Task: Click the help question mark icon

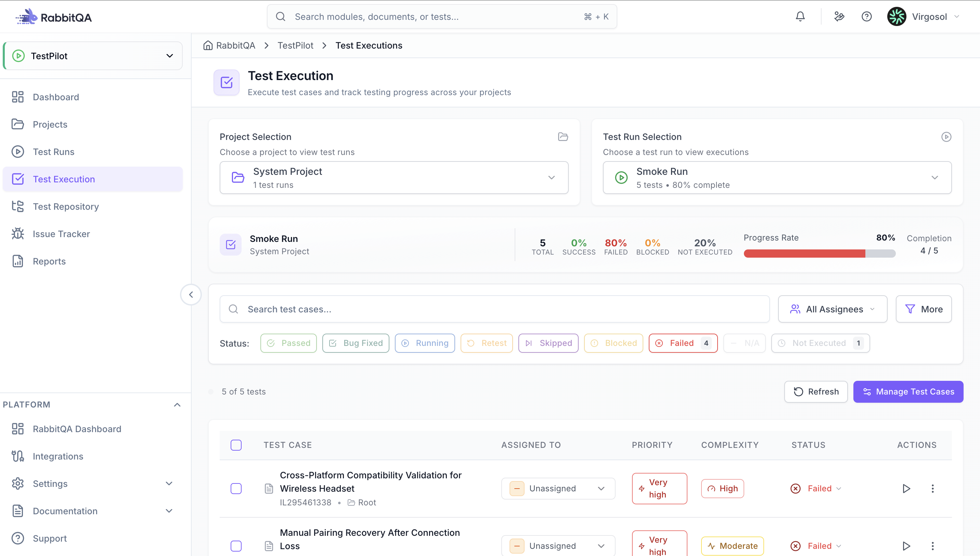Action: (x=867, y=16)
